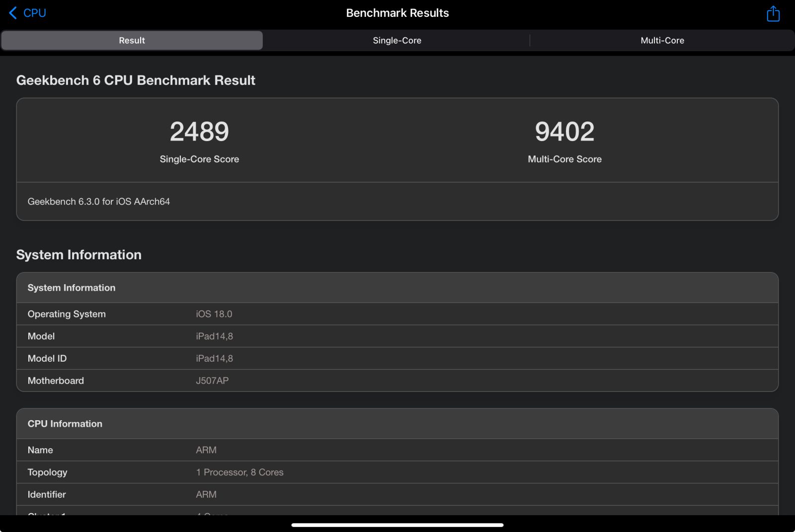Switch to the Single-Core tab
The image size is (795, 532).
point(397,40)
